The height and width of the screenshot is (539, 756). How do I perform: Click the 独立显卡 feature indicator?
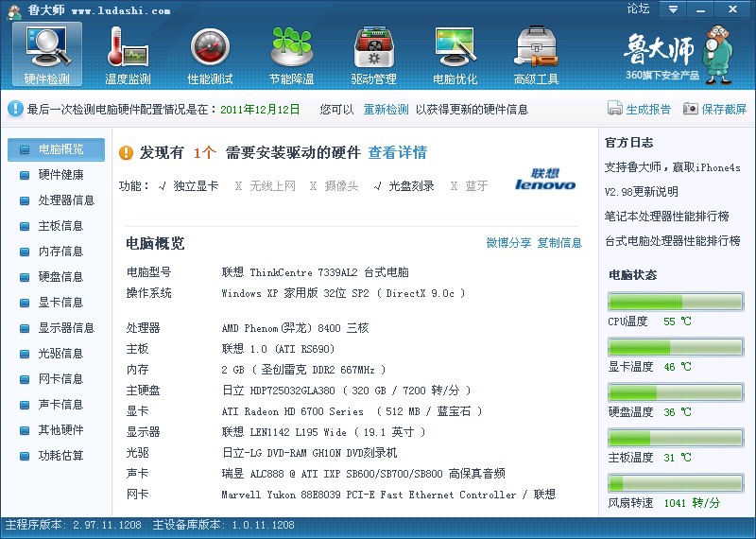tap(188, 185)
